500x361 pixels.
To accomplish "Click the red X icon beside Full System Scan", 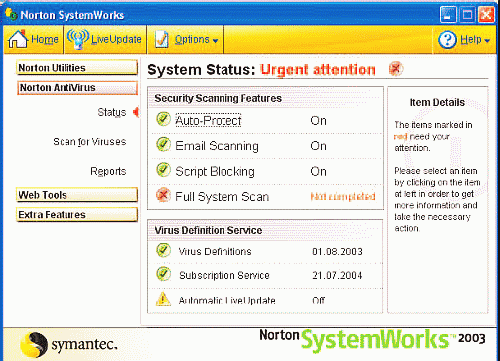I will click(x=163, y=196).
